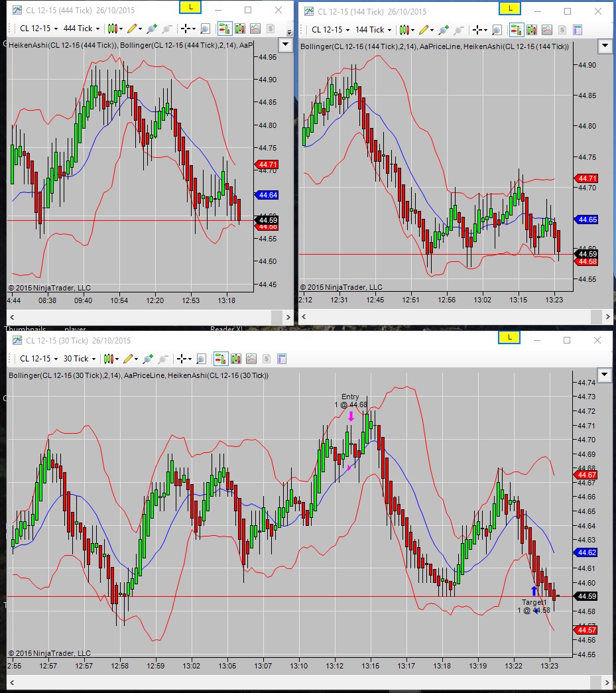Toggle dimmed dollar icon in 444 Tick toolbar

coord(271,29)
